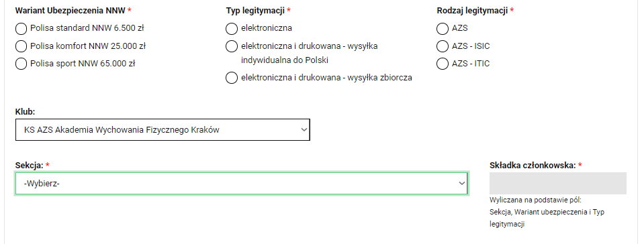Pick Polisa sport NNW 65.000 zł
The image size is (644, 244).
point(21,64)
